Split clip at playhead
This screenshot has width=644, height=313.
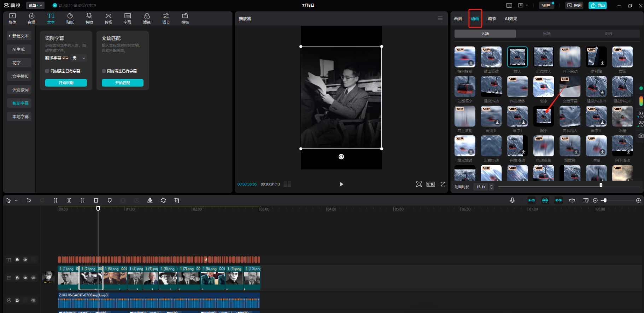tap(55, 200)
